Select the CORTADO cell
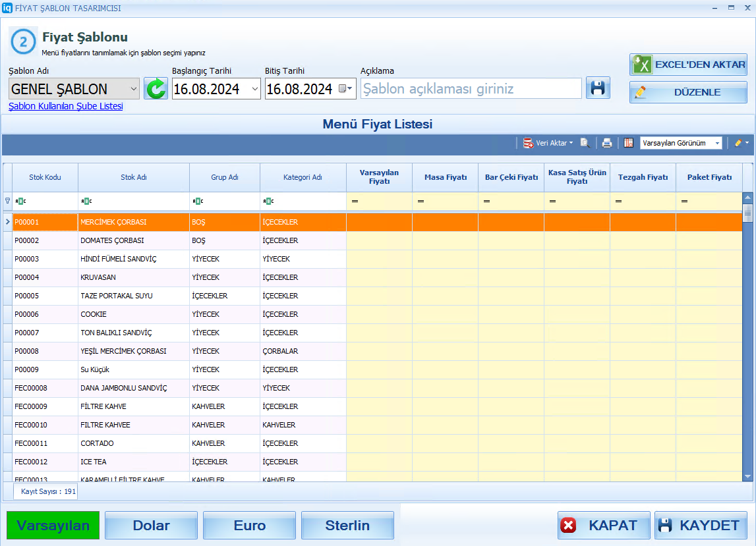Screen dimensions: 756x546 (x=134, y=443)
